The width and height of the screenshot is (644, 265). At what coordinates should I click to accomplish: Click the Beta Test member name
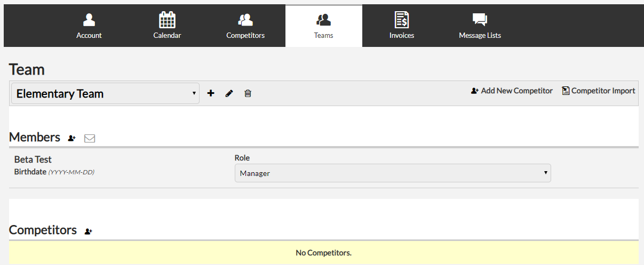(x=33, y=159)
